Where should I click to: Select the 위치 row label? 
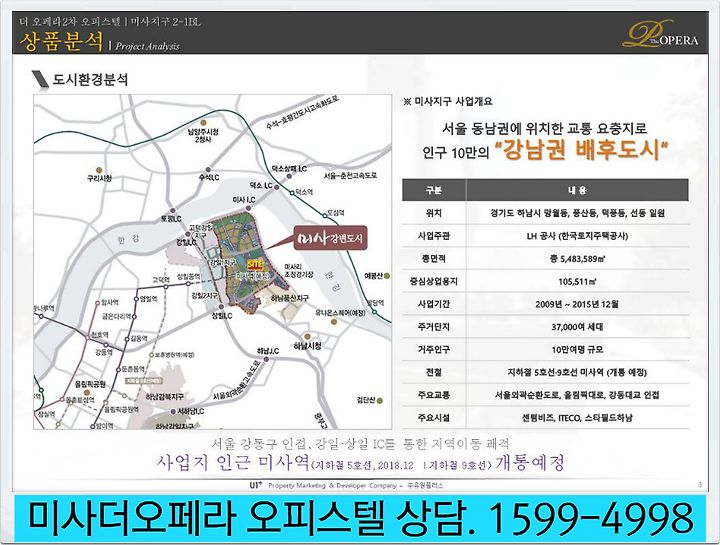434,213
